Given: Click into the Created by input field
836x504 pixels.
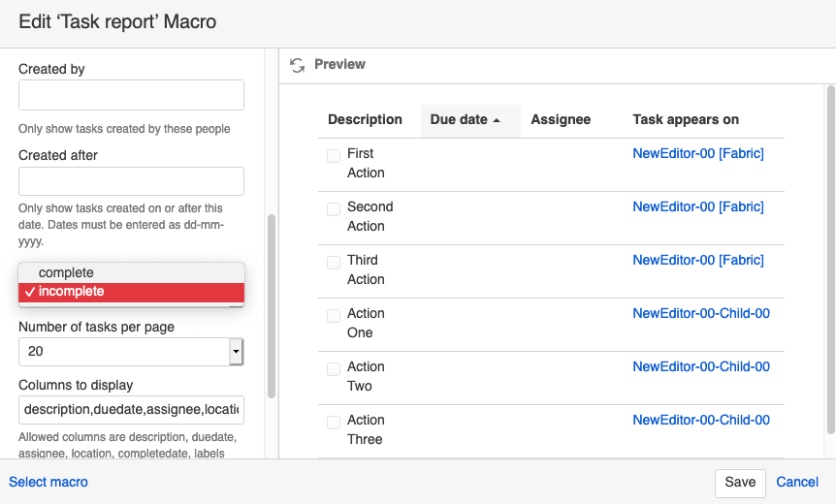Looking at the screenshot, I should click(x=131, y=95).
